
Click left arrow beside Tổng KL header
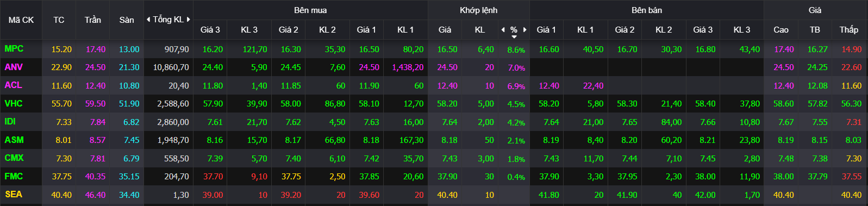point(148,20)
